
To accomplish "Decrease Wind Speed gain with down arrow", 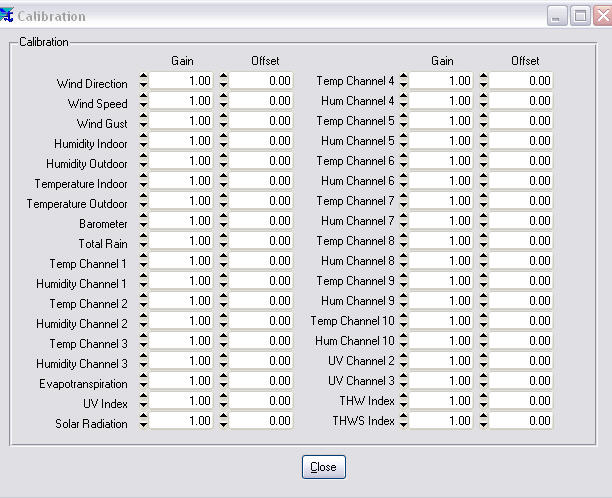I will [143, 105].
